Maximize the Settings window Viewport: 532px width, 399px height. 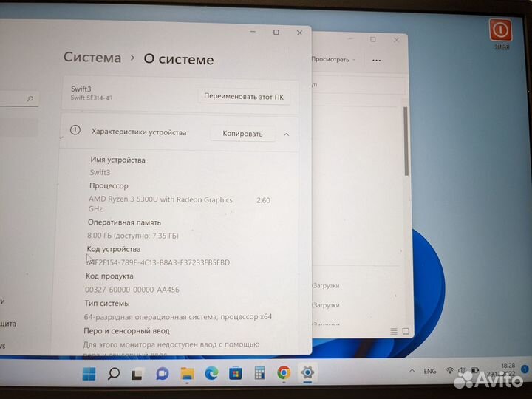coord(276,33)
